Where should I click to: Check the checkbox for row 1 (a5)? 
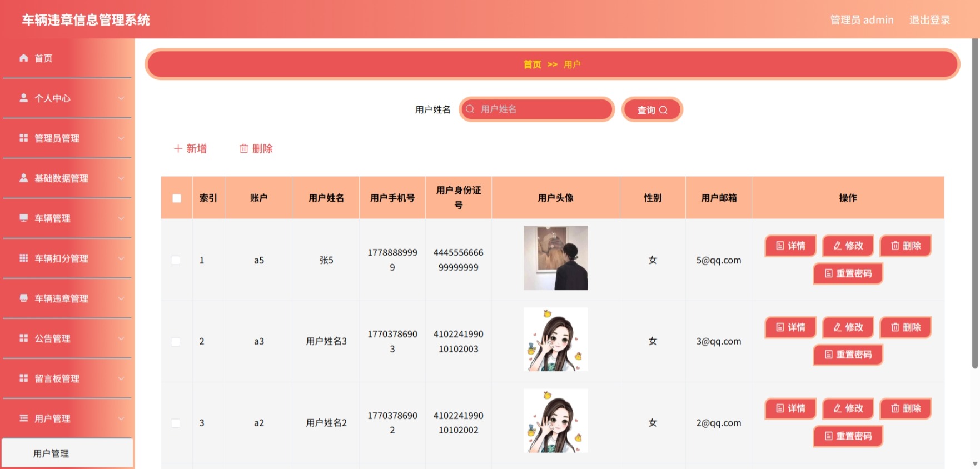(x=176, y=260)
